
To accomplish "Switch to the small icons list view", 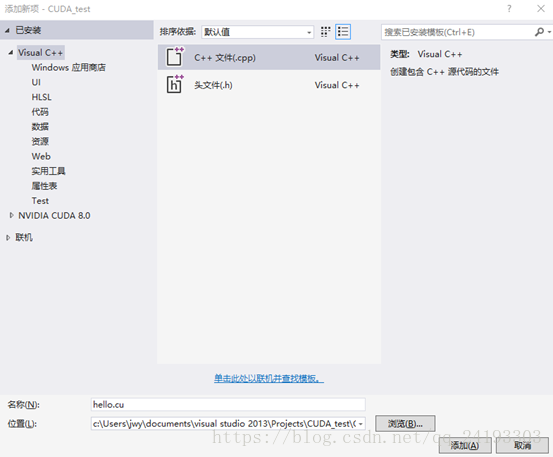I will pyautogui.click(x=343, y=32).
